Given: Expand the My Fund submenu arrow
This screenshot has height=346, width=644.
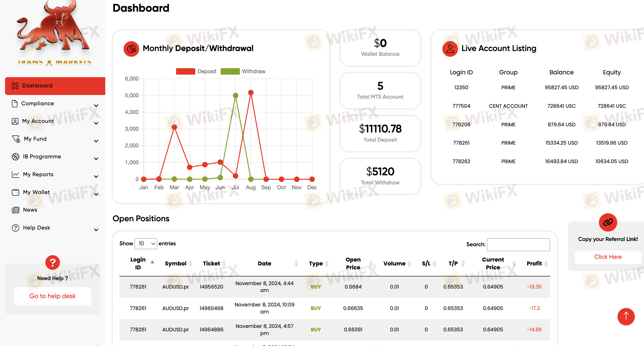Looking at the screenshot, I should point(96,141).
